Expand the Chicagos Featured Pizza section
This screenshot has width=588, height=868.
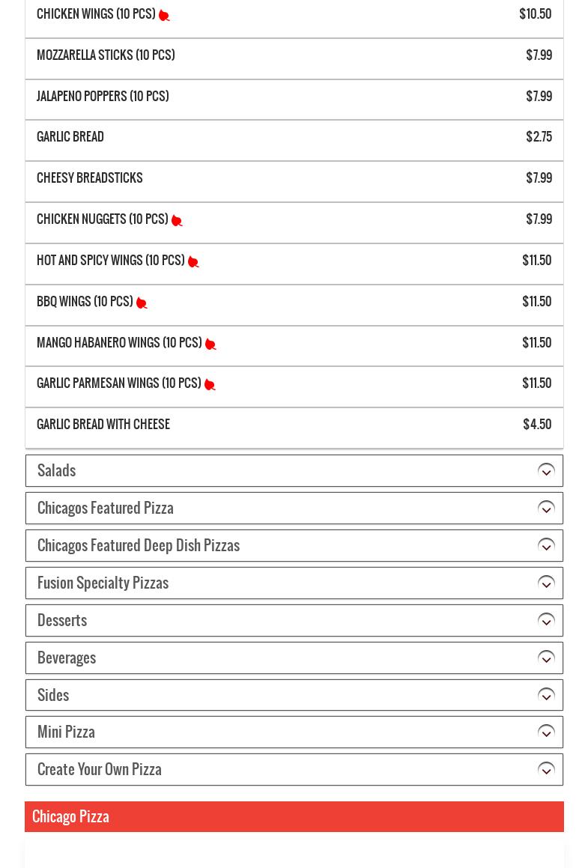pos(294,509)
